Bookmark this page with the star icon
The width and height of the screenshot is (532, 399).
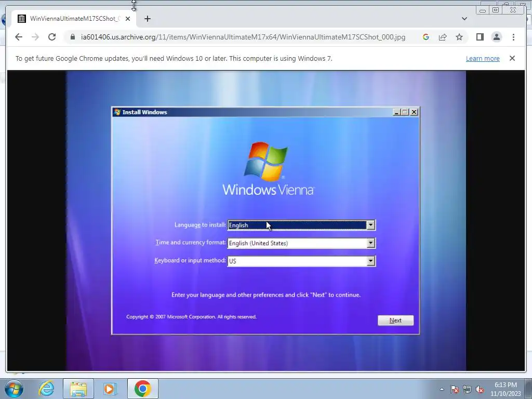coord(459,37)
